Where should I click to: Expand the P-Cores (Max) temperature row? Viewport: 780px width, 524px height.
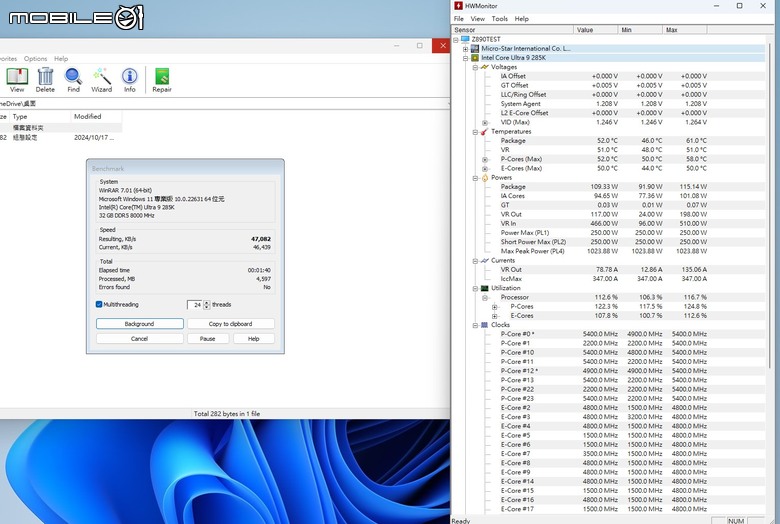point(485,159)
